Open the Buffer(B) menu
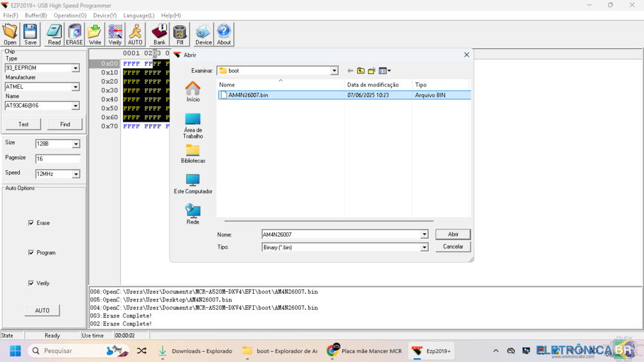This screenshot has height=362, width=644. [x=36, y=15]
